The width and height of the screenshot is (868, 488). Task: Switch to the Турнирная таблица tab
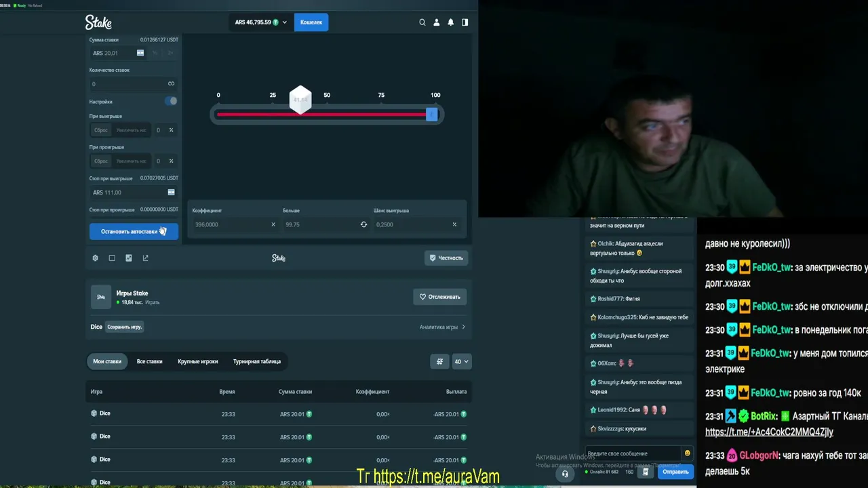[x=257, y=361]
